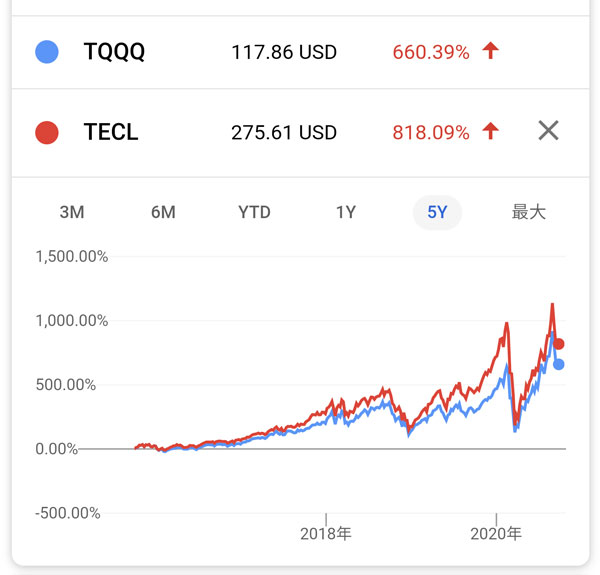Click the blue TQQQ legend dot
The height and width of the screenshot is (575, 600).
pyautogui.click(x=46, y=51)
